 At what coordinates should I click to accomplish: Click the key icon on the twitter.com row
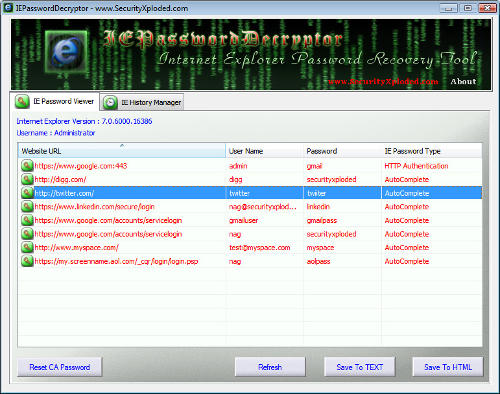coord(27,193)
